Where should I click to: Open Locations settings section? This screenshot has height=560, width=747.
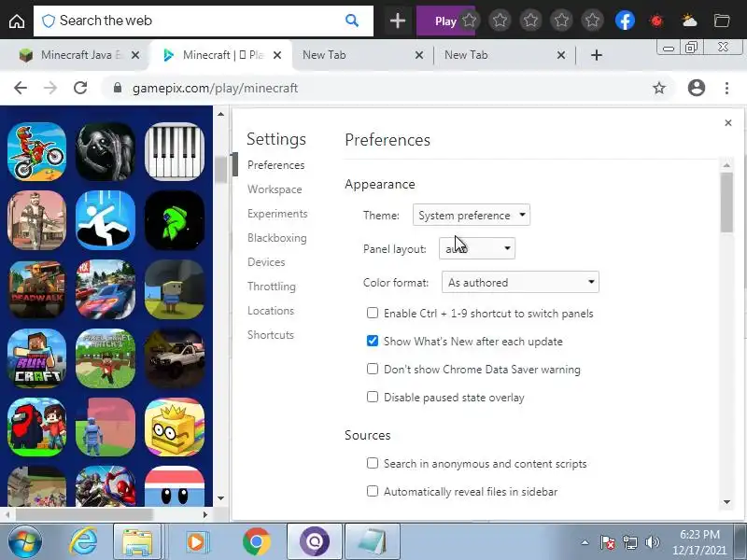pos(271,311)
